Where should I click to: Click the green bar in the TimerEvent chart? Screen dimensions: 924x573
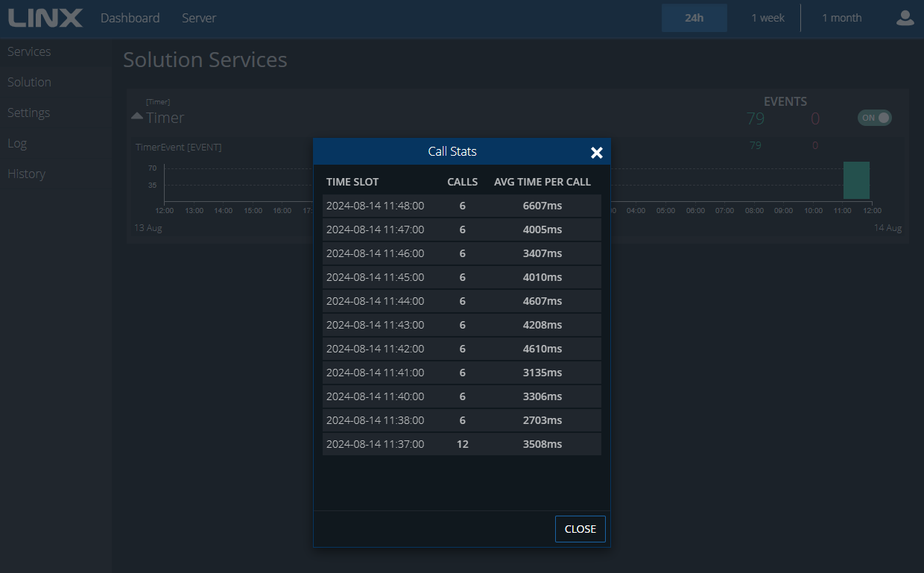click(x=856, y=180)
